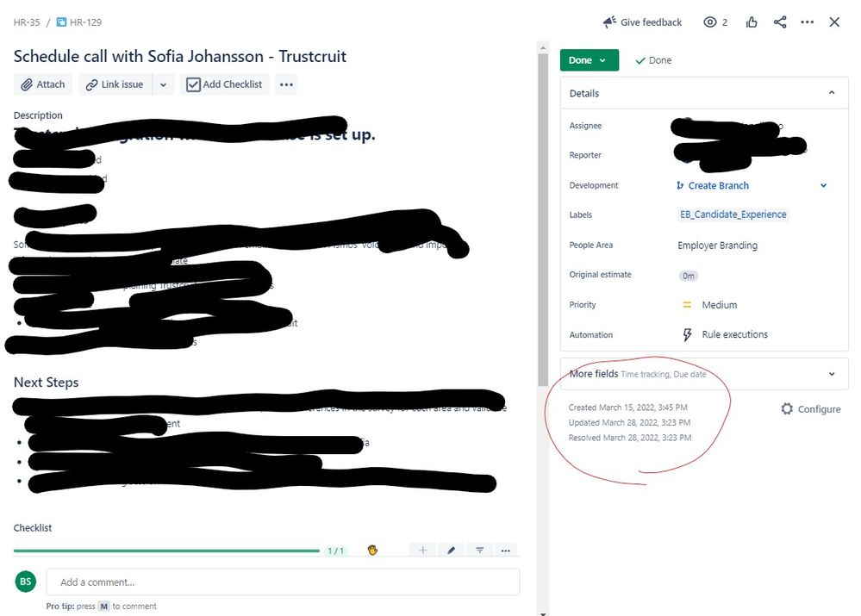Expand the More fields section
Screen dimensions: 861x616
coord(704,374)
